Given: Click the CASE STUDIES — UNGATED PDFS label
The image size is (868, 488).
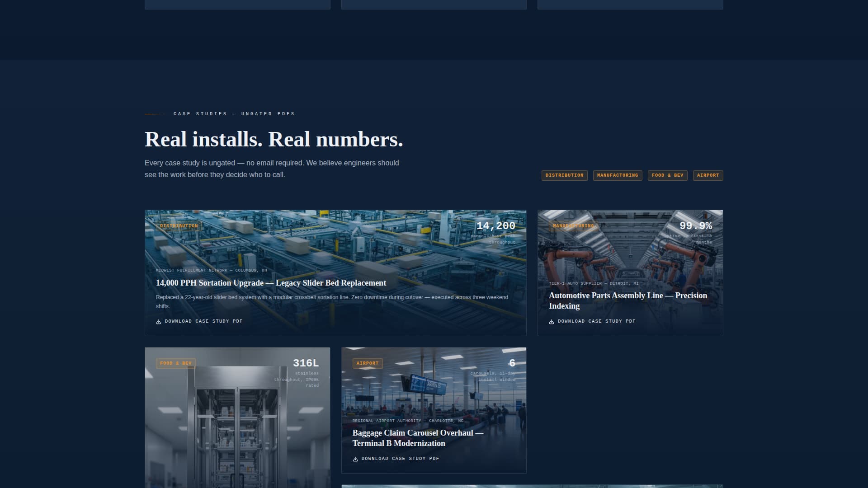Looking at the screenshot, I should pyautogui.click(x=233, y=114).
